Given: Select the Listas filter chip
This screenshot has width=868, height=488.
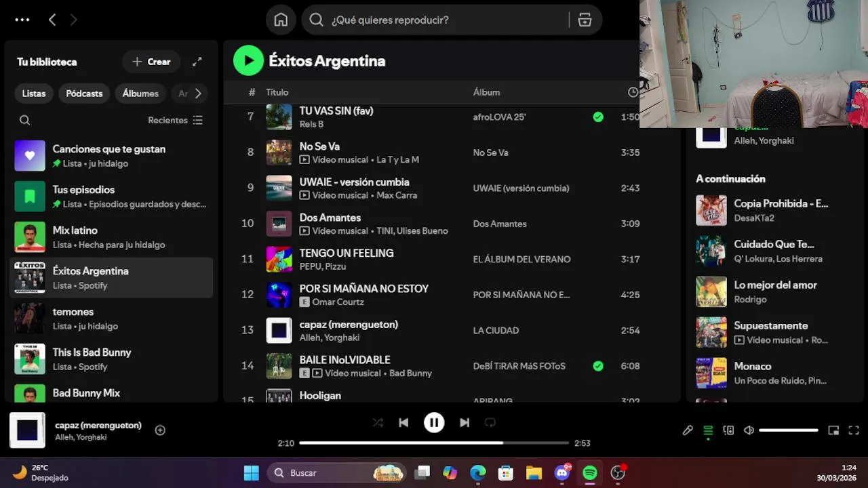Looking at the screenshot, I should coord(34,94).
